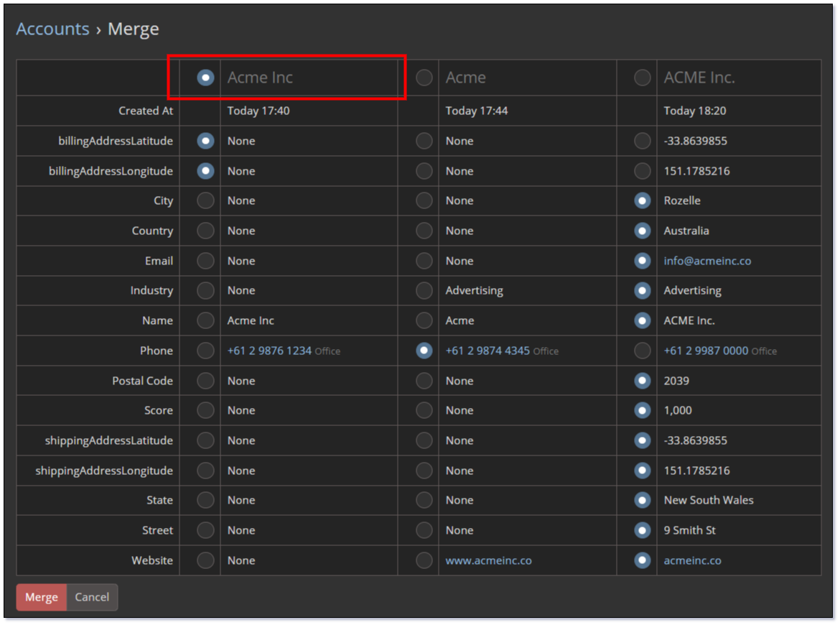Choose New South Wales for State
This screenshot has width=840, height=625.
click(x=642, y=500)
